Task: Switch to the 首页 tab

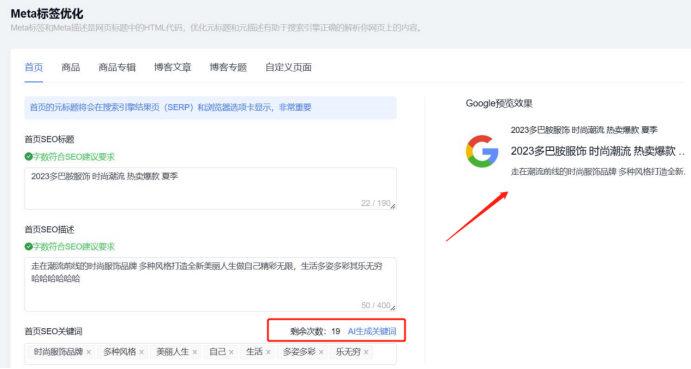Action: click(33, 67)
